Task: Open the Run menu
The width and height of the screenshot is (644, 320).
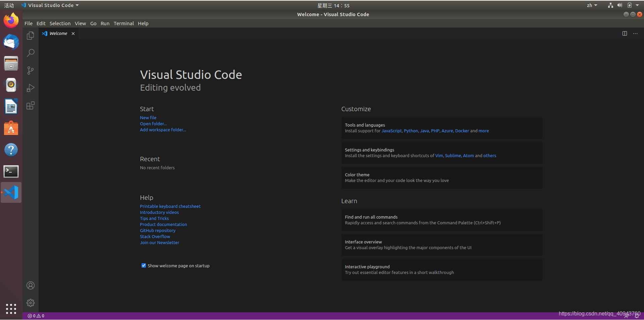Action: pyautogui.click(x=105, y=24)
